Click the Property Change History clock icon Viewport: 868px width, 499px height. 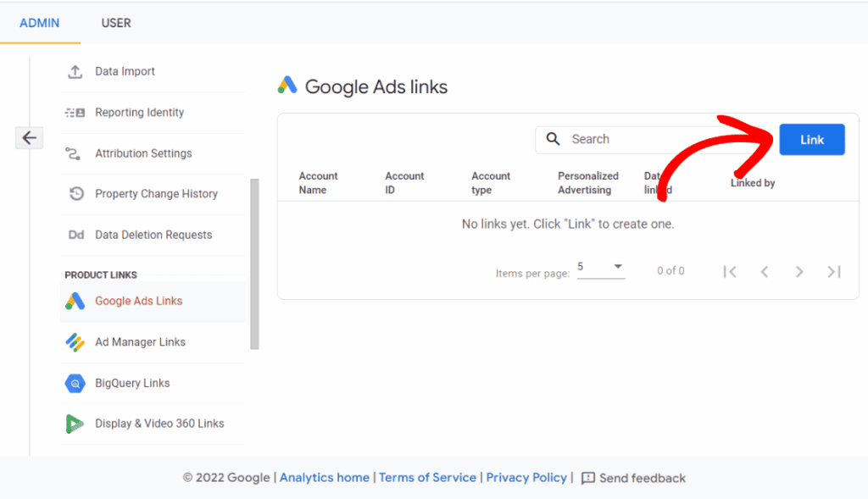[x=75, y=194]
